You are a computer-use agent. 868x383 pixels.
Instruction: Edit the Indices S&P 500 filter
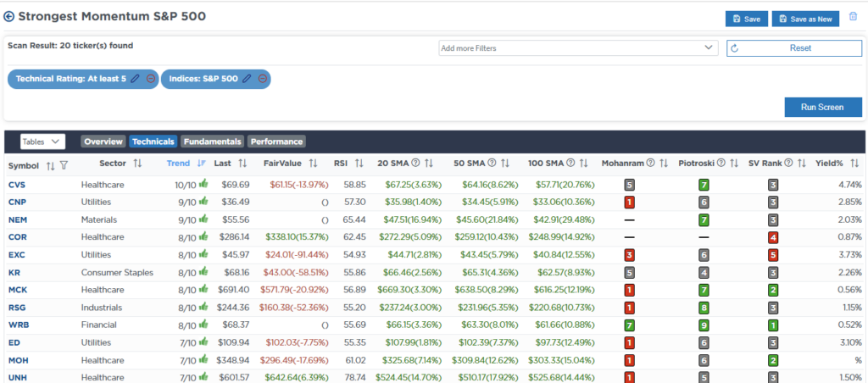(247, 79)
